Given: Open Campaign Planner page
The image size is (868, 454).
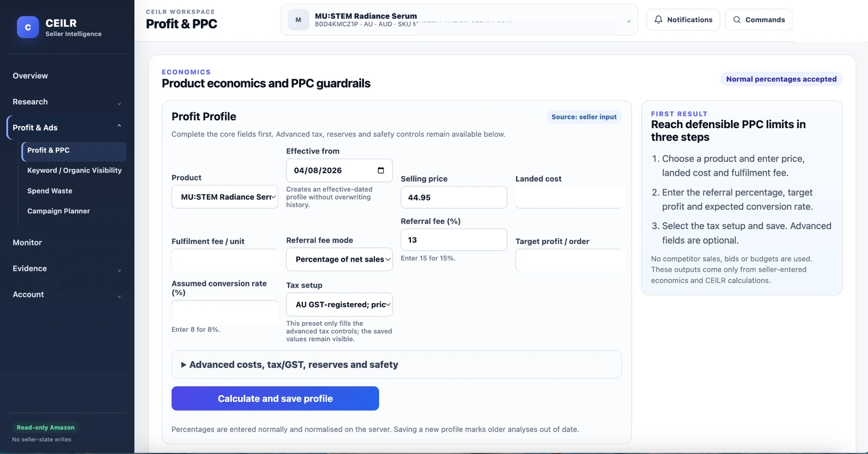Looking at the screenshot, I should [59, 211].
